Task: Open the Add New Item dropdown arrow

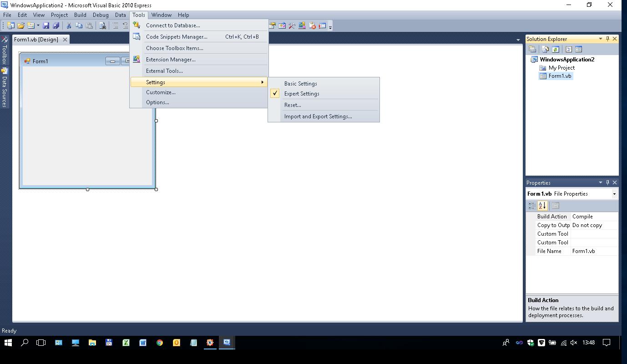Action: pyautogui.click(x=38, y=26)
